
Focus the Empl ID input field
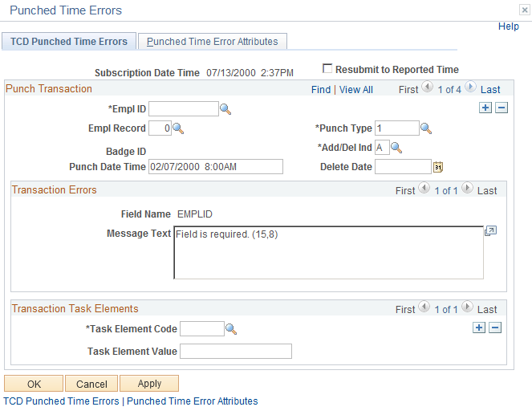point(184,109)
